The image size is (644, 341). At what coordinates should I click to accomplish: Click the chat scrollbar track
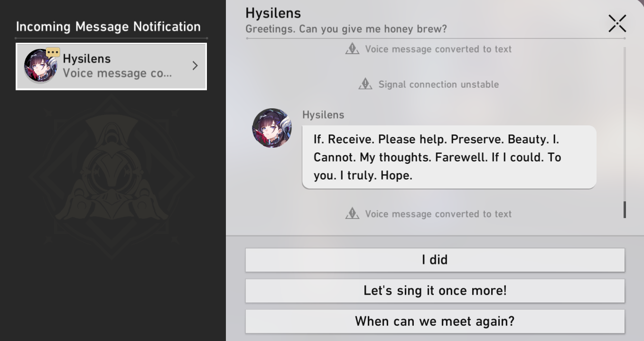625,123
